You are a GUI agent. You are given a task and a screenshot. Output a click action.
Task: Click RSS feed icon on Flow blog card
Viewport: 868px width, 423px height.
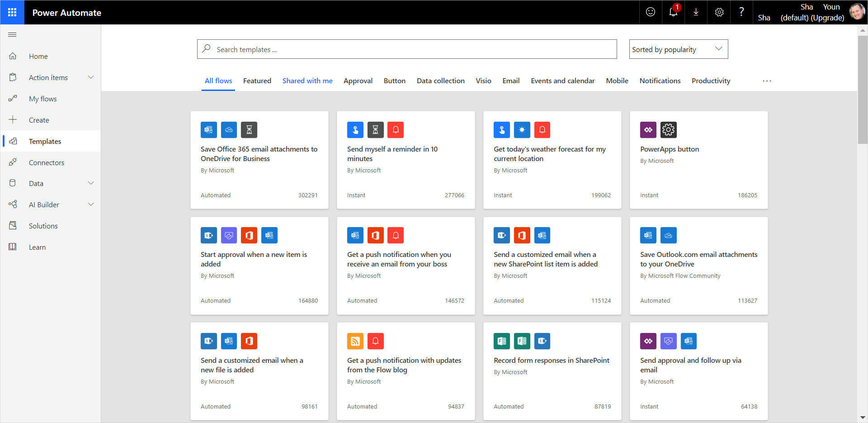point(355,341)
